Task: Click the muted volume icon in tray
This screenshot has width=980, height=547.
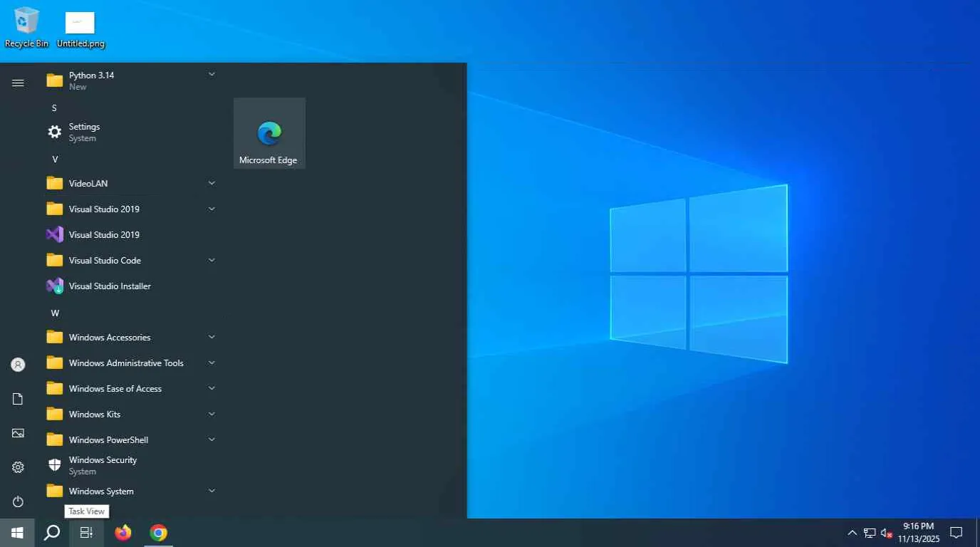Action: coord(887,533)
